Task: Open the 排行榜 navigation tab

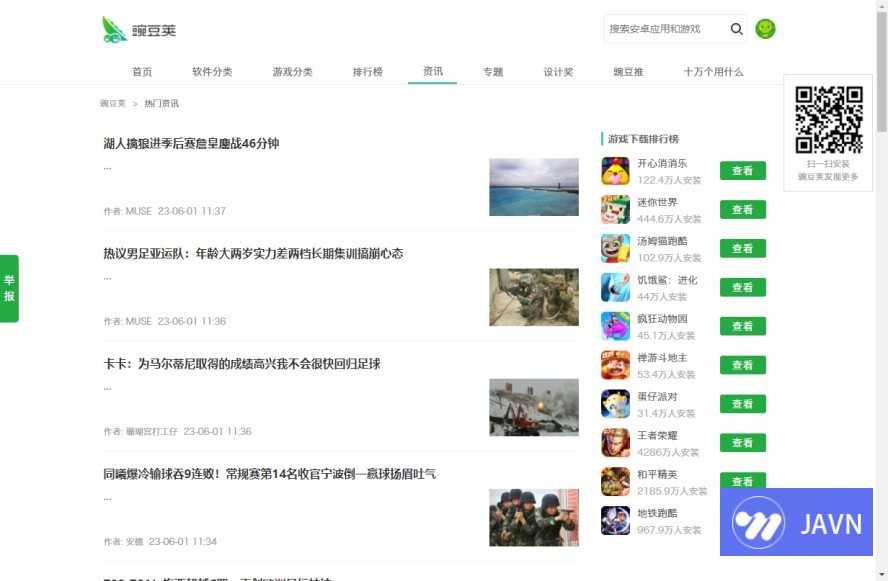Action: (x=368, y=72)
